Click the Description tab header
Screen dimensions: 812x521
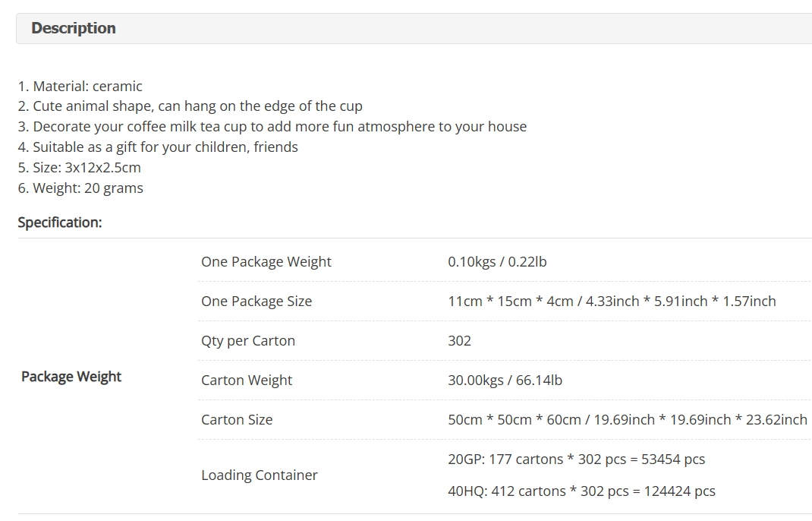tap(414, 29)
